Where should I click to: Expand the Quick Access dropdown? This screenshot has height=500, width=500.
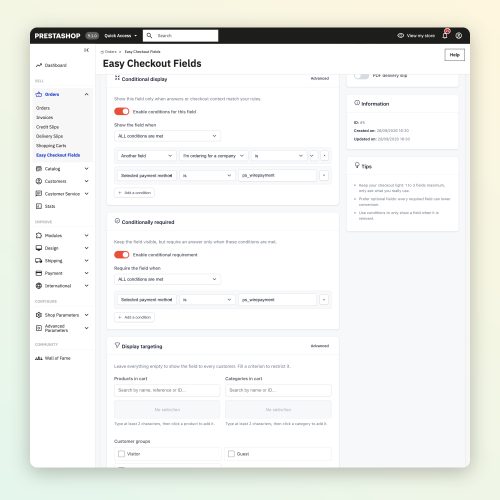(121, 36)
